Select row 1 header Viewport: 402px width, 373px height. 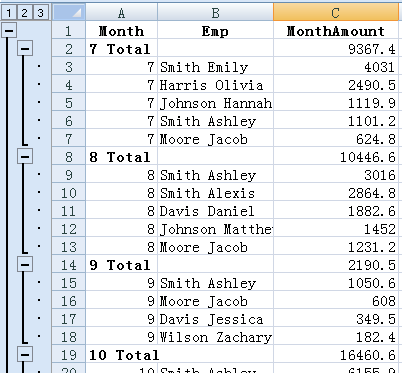[69, 31]
